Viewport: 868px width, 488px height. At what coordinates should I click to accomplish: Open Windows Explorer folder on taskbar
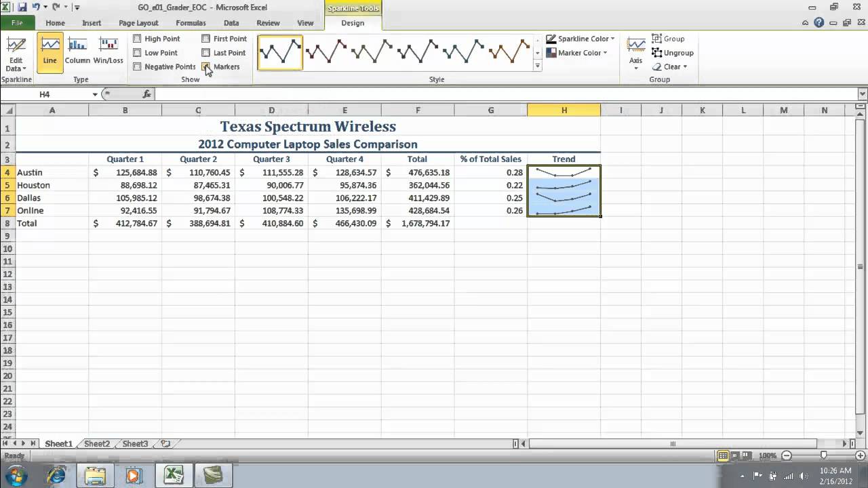pyautogui.click(x=95, y=476)
